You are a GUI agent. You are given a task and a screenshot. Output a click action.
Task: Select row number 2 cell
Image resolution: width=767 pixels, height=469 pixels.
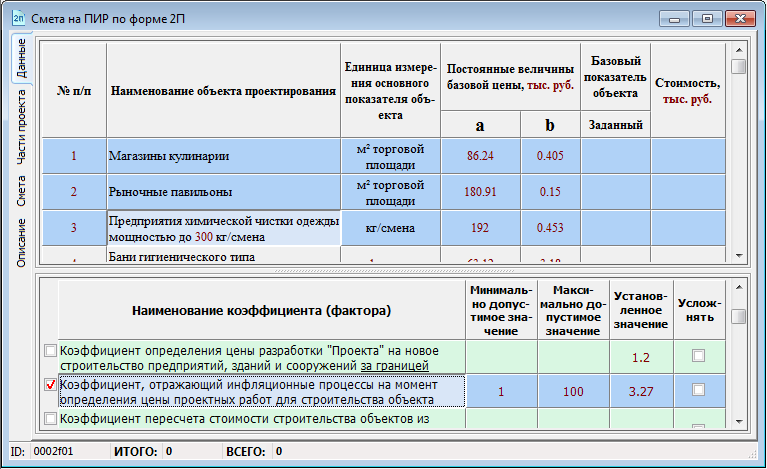[x=74, y=192]
